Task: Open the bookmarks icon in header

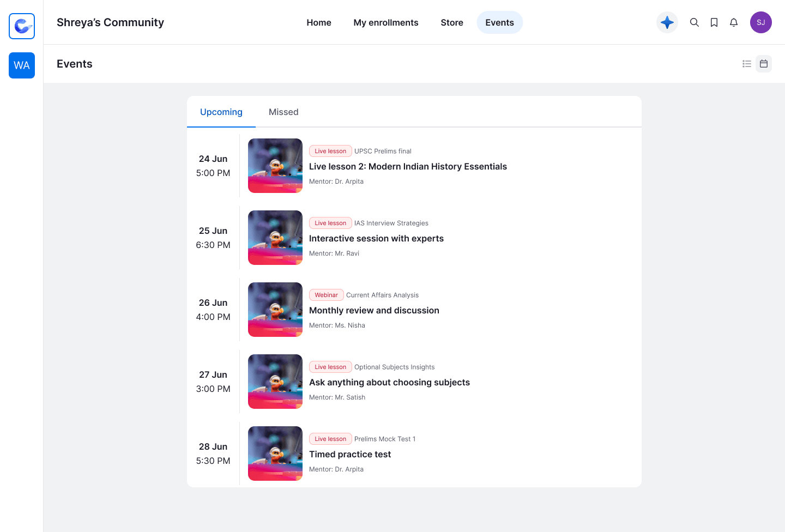Action: coord(714,22)
